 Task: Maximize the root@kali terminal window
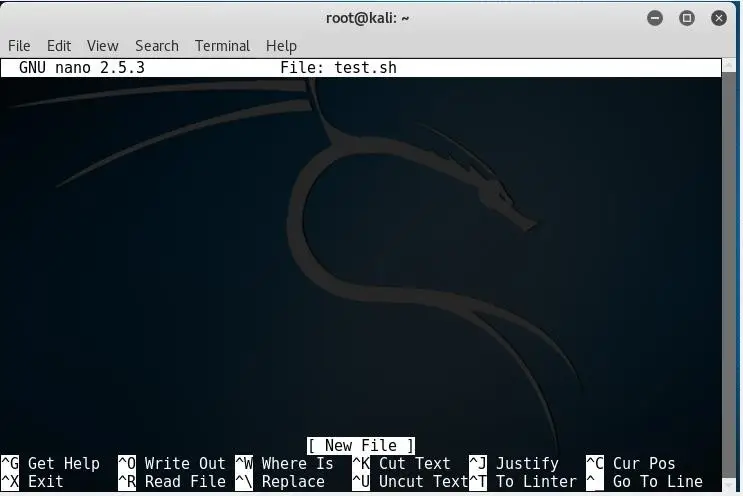point(687,18)
